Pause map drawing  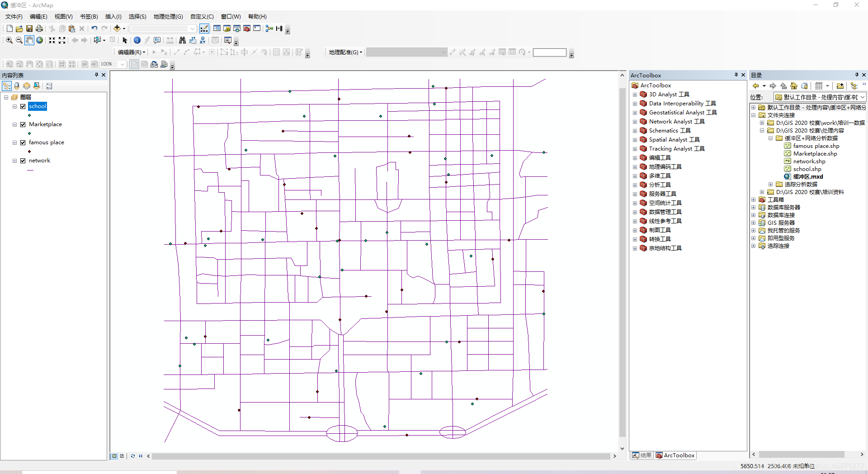click(141, 456)
